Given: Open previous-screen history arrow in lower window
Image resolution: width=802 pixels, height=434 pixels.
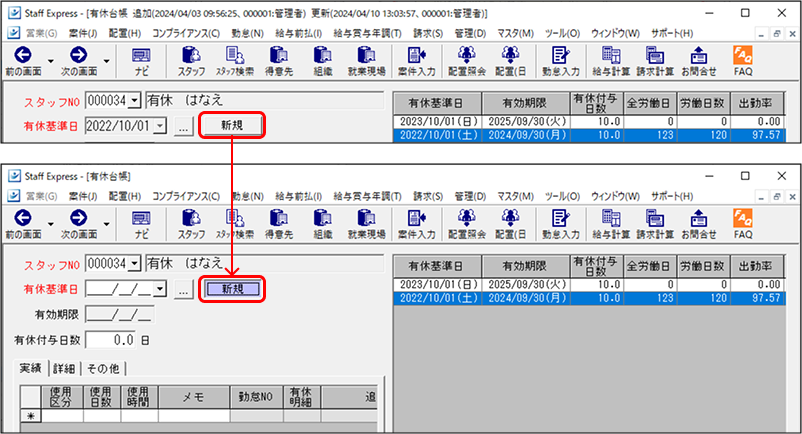Looking at the screenshot, I should click(51, 224).
